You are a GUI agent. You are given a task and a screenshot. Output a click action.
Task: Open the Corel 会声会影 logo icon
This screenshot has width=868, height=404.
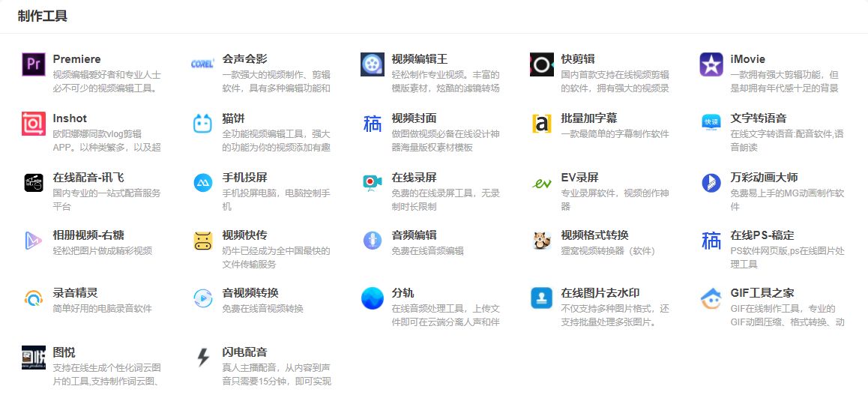pos(203,65)
